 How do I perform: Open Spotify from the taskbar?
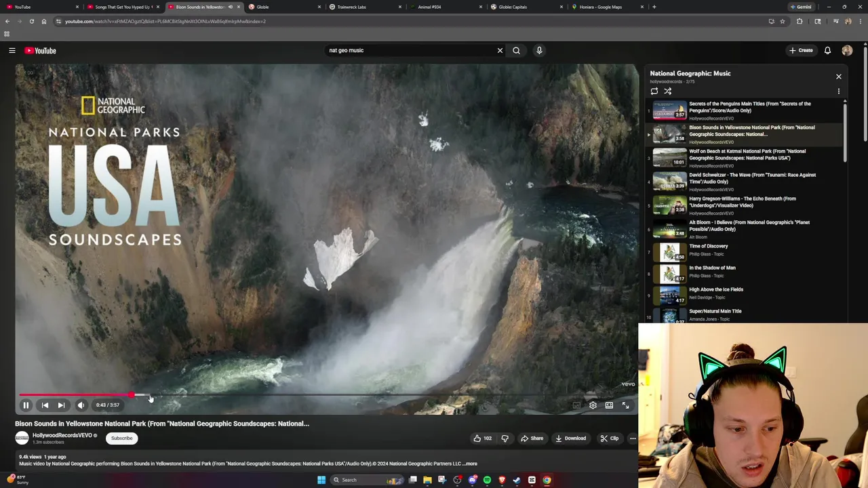point(487,480)
